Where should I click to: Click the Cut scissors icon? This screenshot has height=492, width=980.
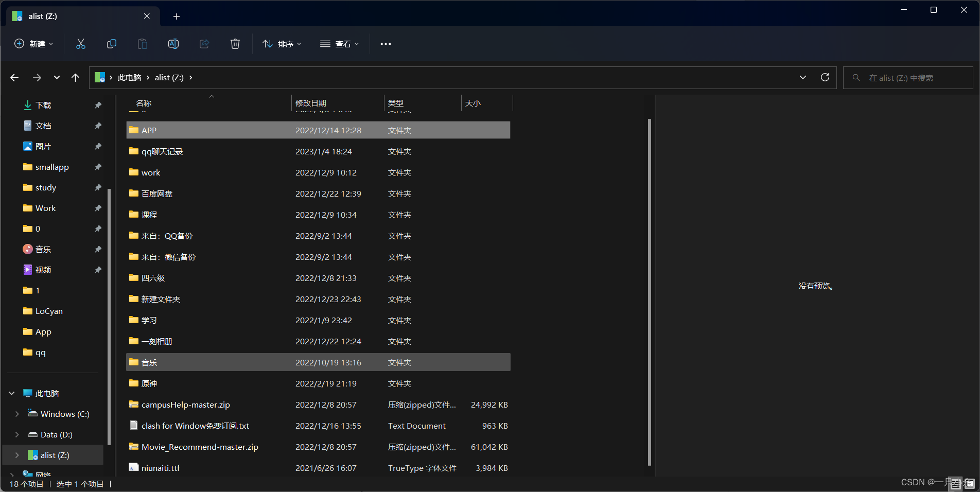[81, 44]
